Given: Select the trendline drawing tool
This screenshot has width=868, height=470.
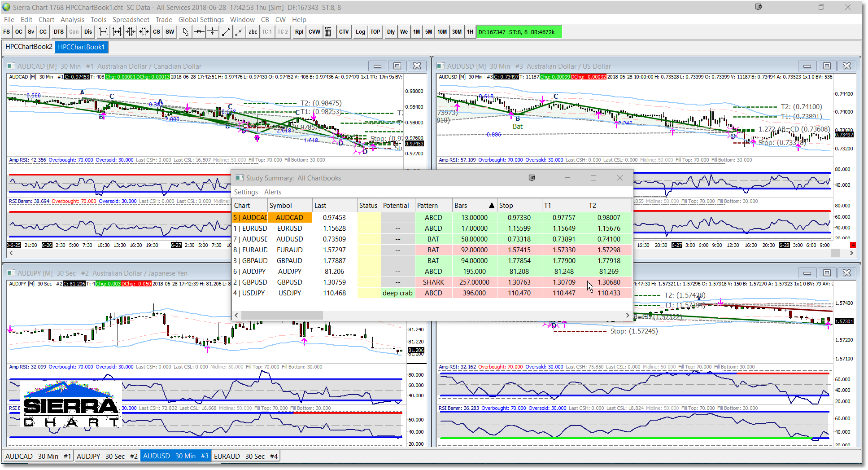Looking at the screenshot, I should point(226,31).
